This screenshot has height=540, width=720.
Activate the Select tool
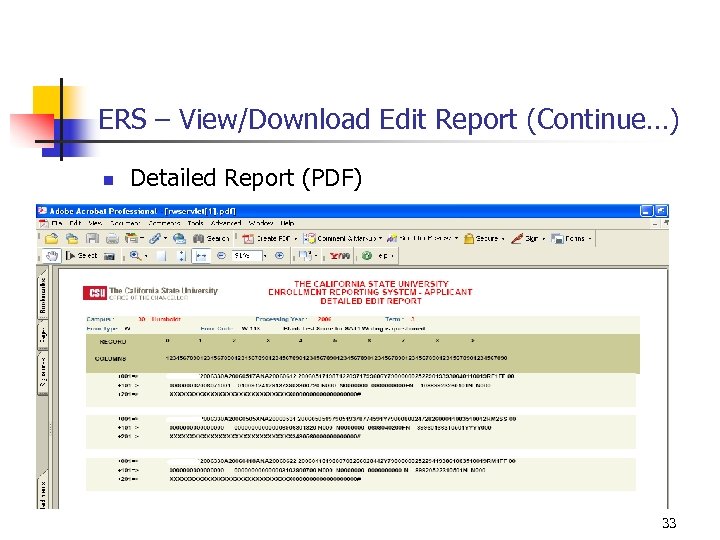82,256
